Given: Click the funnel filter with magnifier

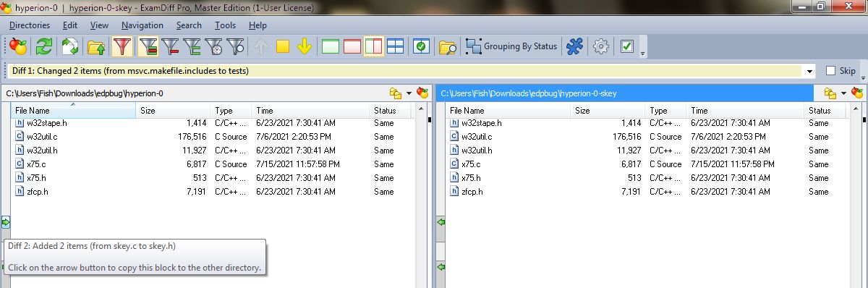Looking at the screenshot, I should click(x=236, y=47).
